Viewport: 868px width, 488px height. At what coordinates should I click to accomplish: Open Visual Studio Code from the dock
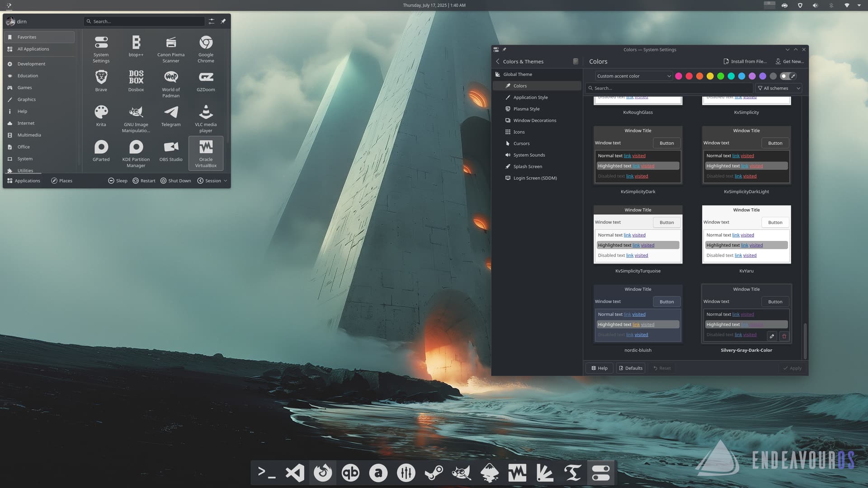[295, 473]
